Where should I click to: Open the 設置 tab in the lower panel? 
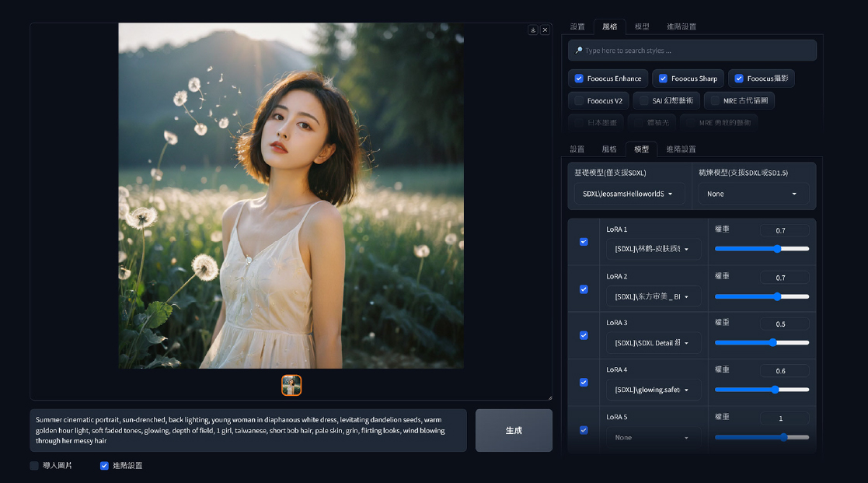(x=577, y=149)
